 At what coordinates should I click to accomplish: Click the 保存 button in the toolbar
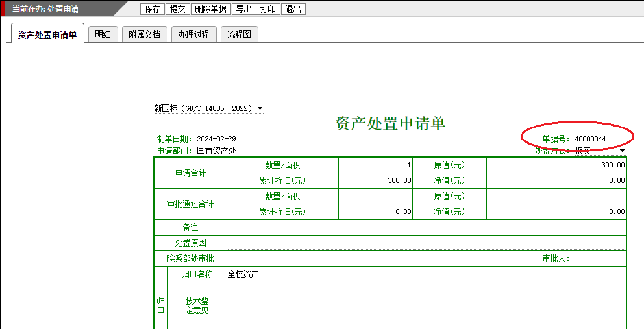(153, 9)
